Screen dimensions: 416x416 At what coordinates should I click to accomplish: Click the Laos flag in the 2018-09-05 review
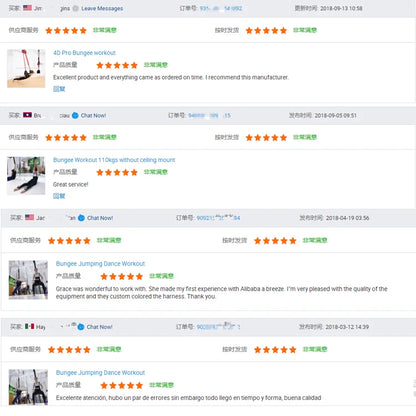pyautogui.click(x=27, y=115)
